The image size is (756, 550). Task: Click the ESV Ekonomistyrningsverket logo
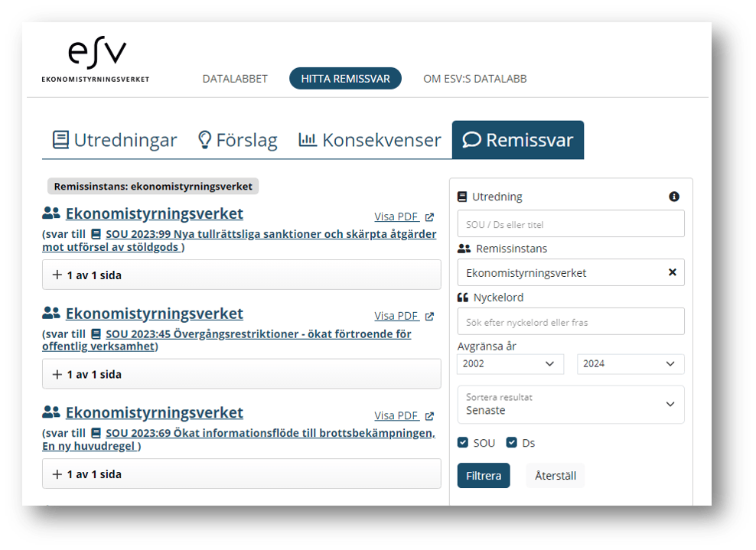[x=96, y=61]
